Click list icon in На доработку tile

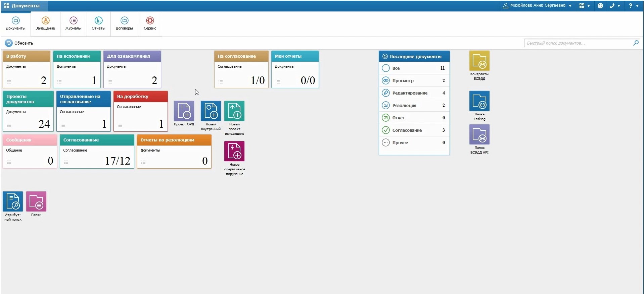120,125
